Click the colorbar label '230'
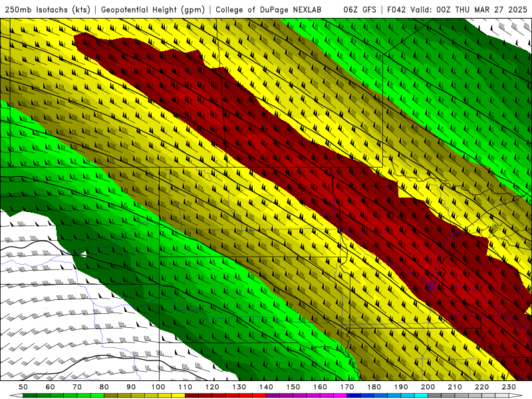This screenshot has height=399, width=532. tap(509, 387)
